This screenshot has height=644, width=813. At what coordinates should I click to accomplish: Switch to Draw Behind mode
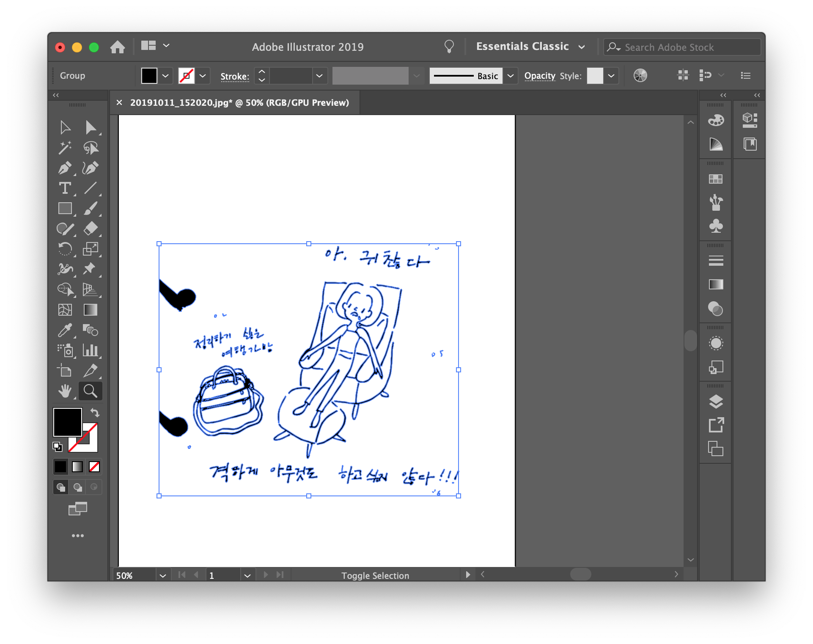[77, 487]
